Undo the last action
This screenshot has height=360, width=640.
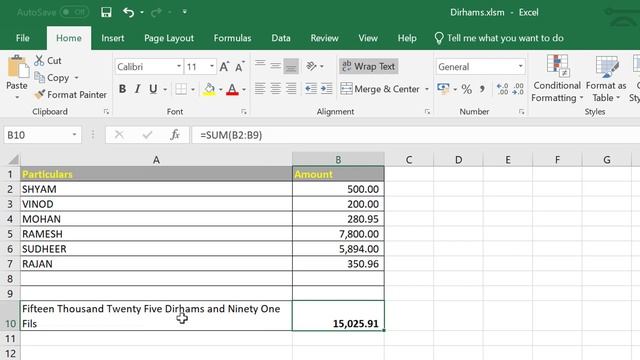pos(129,12)
